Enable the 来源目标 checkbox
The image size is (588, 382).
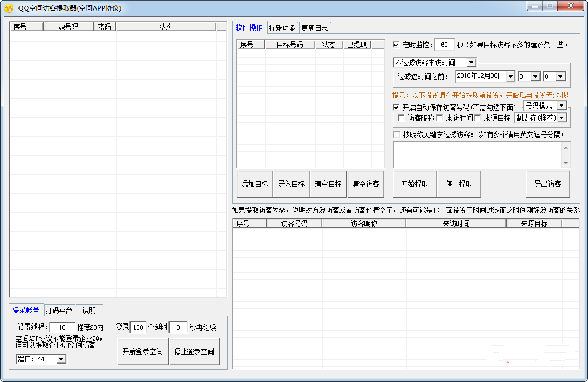pyautogui.click(x=478, y=118)
